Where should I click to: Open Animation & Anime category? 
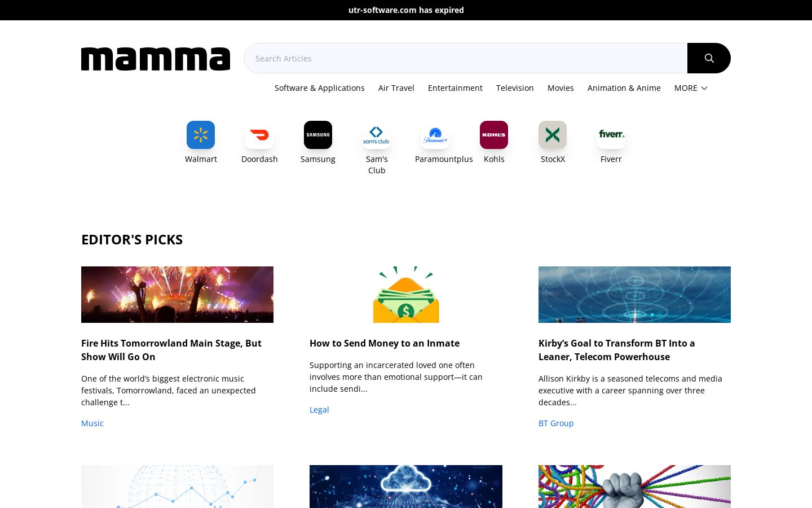coord(624,88)
